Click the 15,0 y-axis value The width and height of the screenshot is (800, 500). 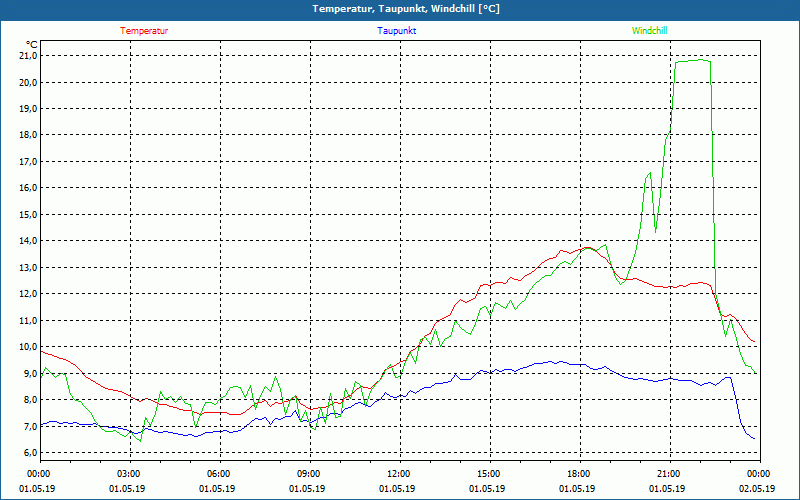pos(28,214)
